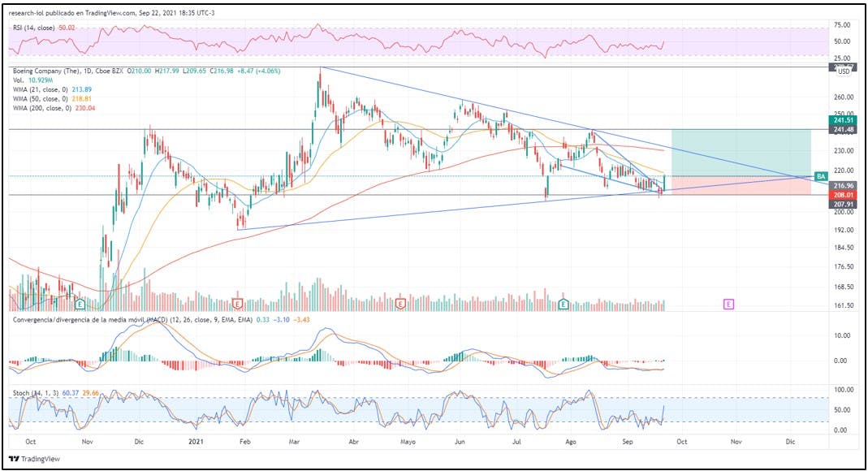The image size is (868, 471).
Task: Click the 168.50 price axis value
Action: tap(844, 287)
